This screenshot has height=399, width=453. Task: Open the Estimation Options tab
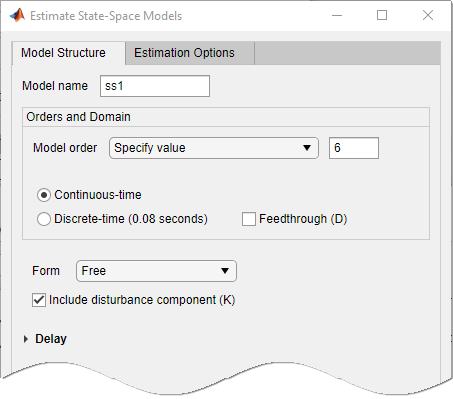[190, 53]
